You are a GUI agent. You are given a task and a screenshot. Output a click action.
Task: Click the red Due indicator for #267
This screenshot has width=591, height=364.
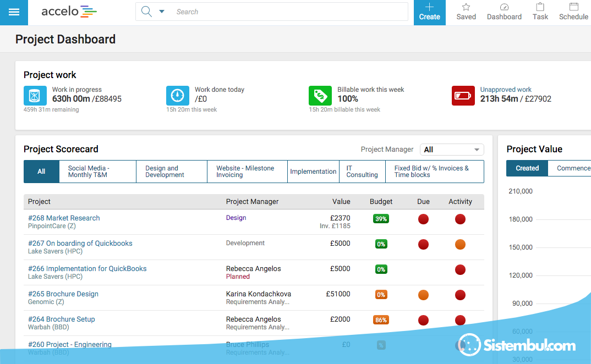point(423,245)
